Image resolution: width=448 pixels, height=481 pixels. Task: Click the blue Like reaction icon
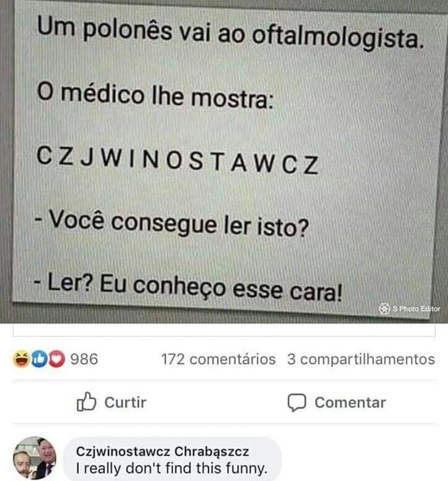click(39, 359)
